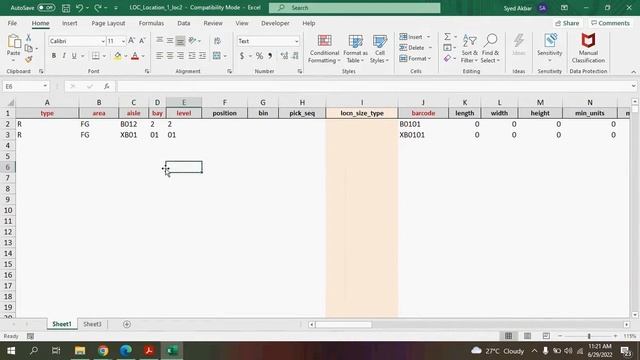This screenshot has width=640, height=360.
Task: Select column I header
Action: pos(362,102)
